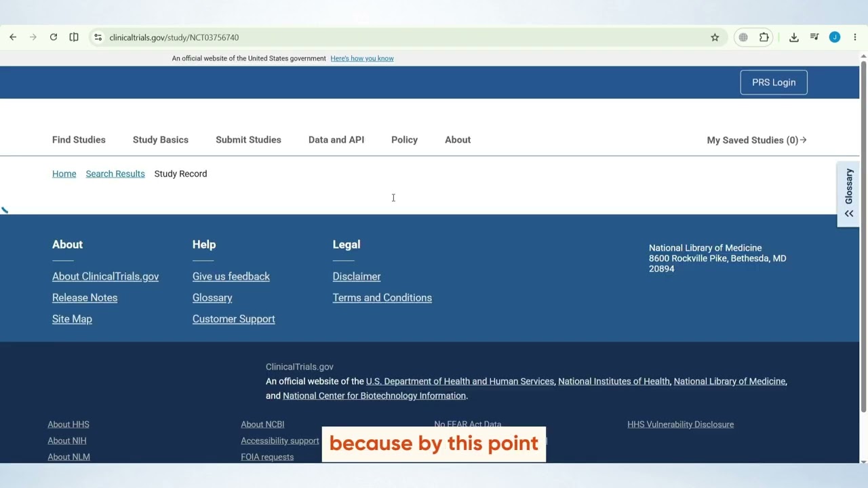
Task: Open the media controls icon
Action: tap(814, 37)
